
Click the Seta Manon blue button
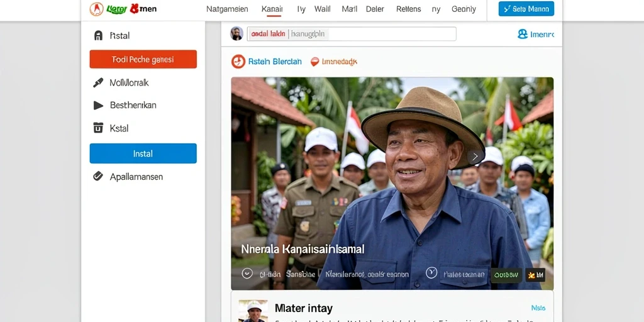coord(526,9)
